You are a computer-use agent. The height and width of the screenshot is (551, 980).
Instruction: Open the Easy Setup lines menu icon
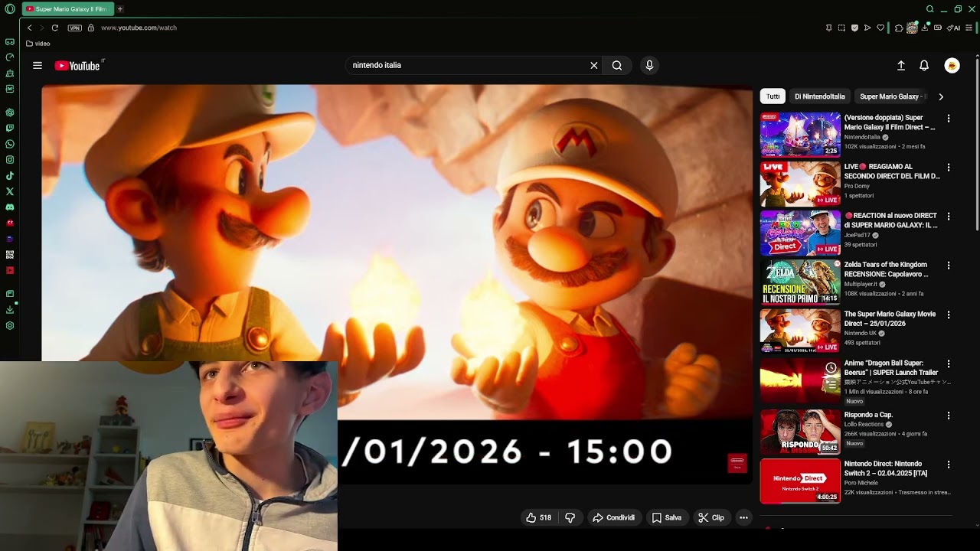tap(969, 28)
